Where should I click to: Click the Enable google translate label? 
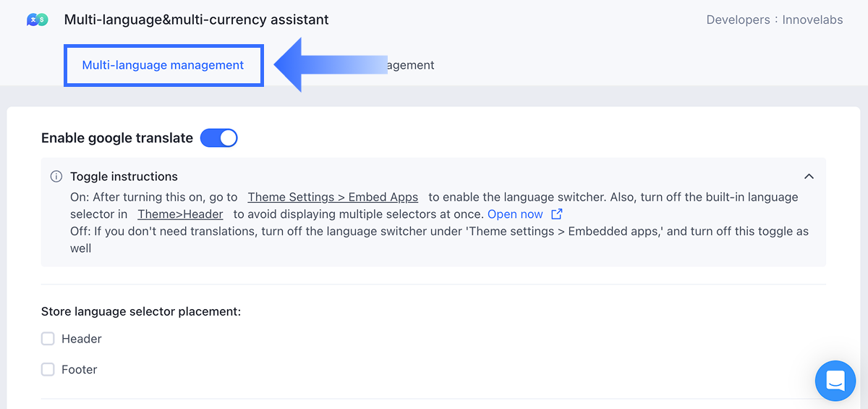(x=117, y=138)
